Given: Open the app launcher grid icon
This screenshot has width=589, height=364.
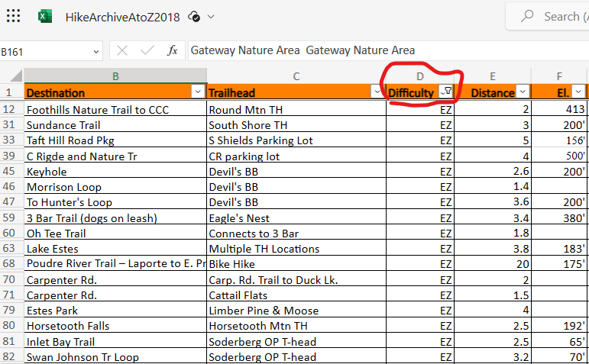Looking at the screenshot, I should point(14,16).
